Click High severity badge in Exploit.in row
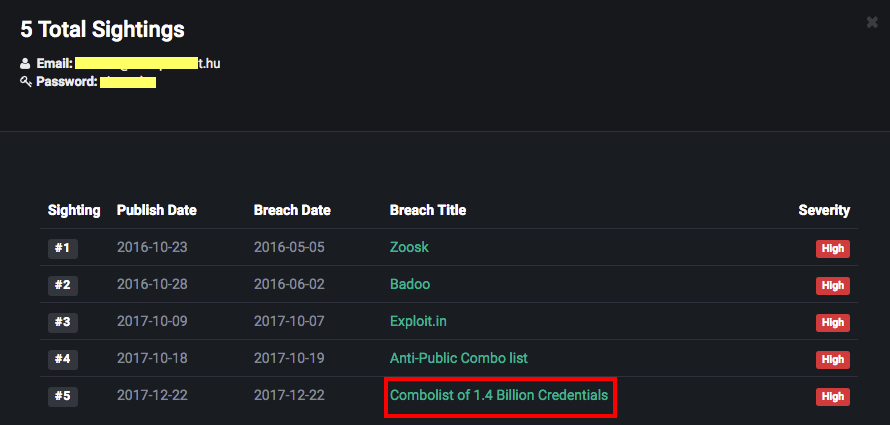This screenshot has width=890, height=425. [x=833, y=322]
